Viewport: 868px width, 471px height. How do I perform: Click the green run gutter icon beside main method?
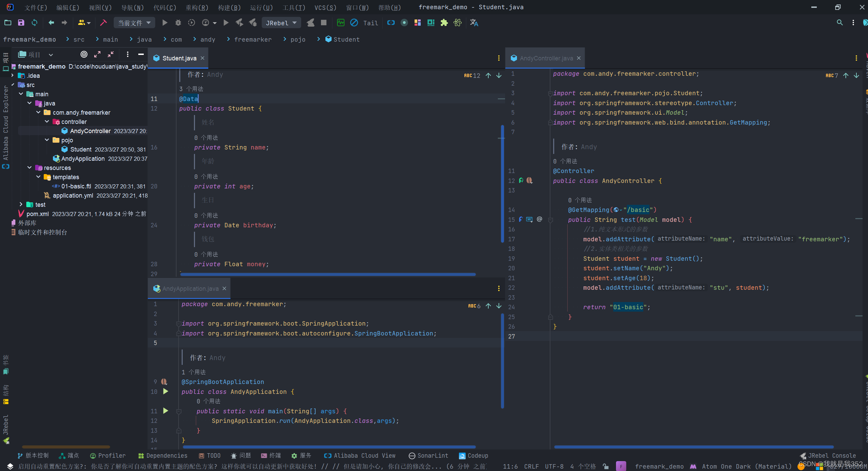pyautogui.click(x=166, y=411)
